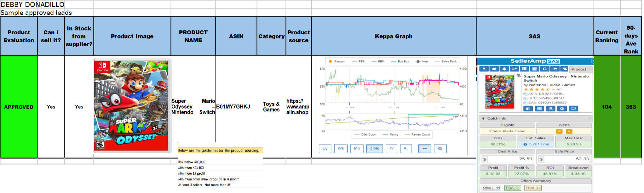Click the Current Ranking cell 104

(607, 107)
